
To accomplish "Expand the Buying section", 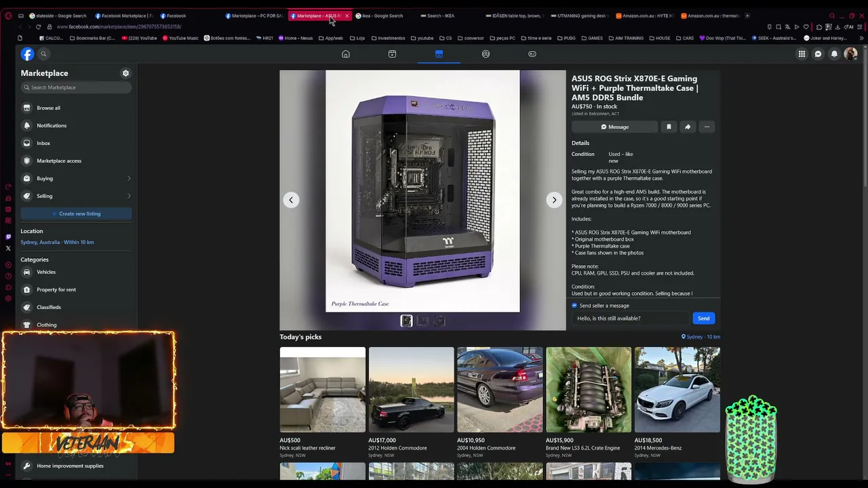I will (x=76, y=178).
